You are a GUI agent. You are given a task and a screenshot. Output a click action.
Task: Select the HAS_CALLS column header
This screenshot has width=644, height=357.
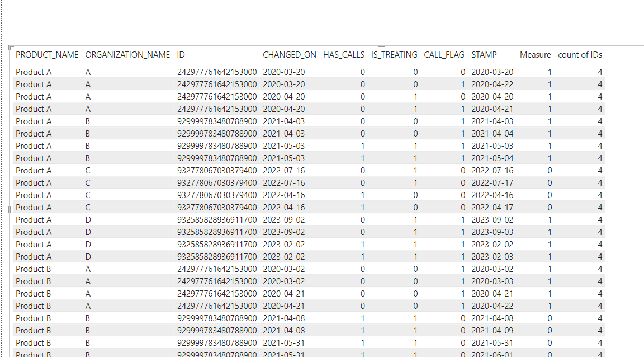click(x=344, y=55)
